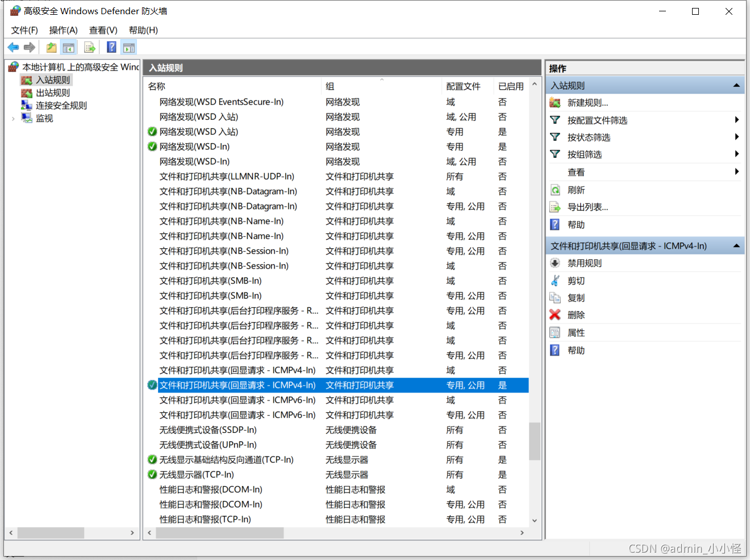The width and height of the screenshot is (750, 560).
Task: Open 出站规则 in the left tree
Action: click(53, 93)
